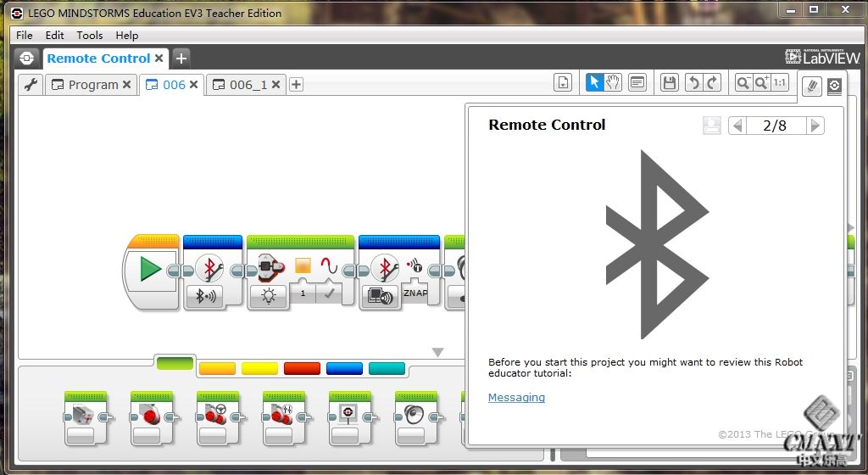Open mode selector on second Bluetooth block
Image resolution: width=868 pixels, height=475 pixels.
381,297
